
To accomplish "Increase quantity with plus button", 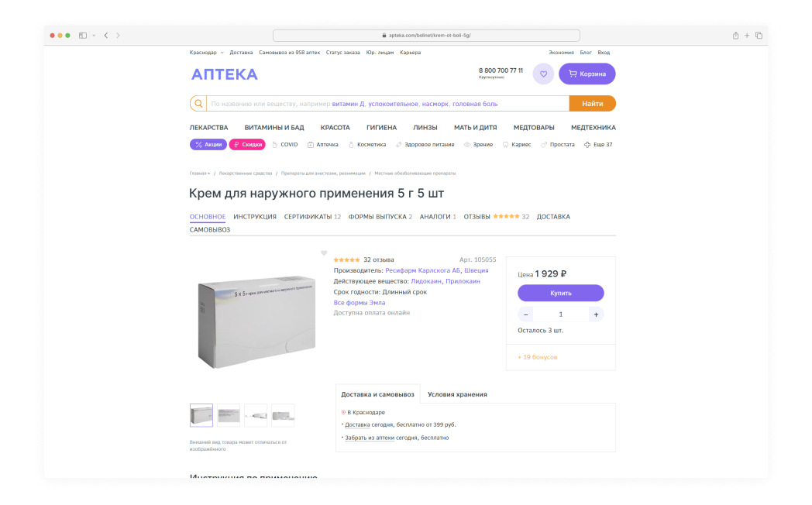I will [596, 314].
